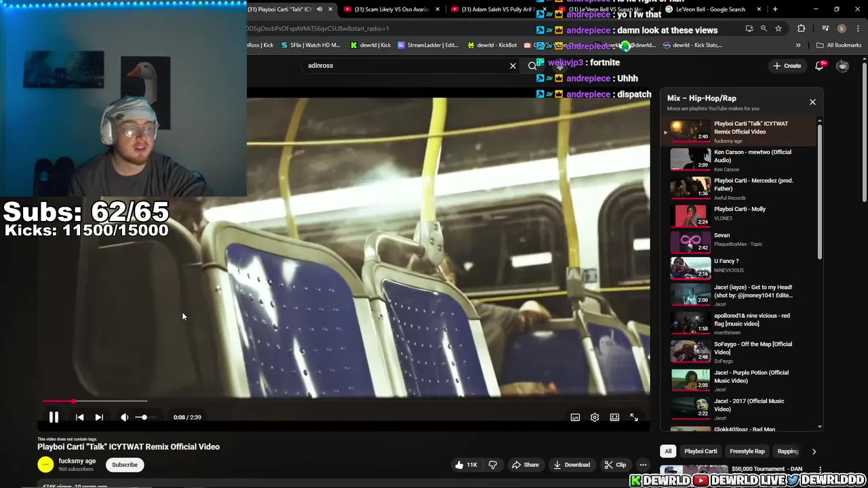
Task: Open the player settings gear
Action: point(595,418)
